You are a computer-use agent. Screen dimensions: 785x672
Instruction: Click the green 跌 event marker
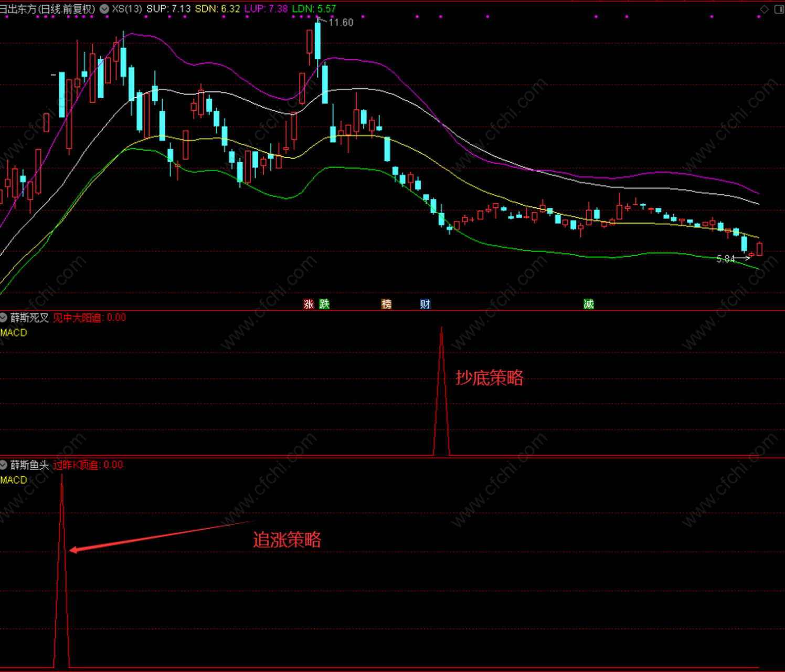(324, 304)
